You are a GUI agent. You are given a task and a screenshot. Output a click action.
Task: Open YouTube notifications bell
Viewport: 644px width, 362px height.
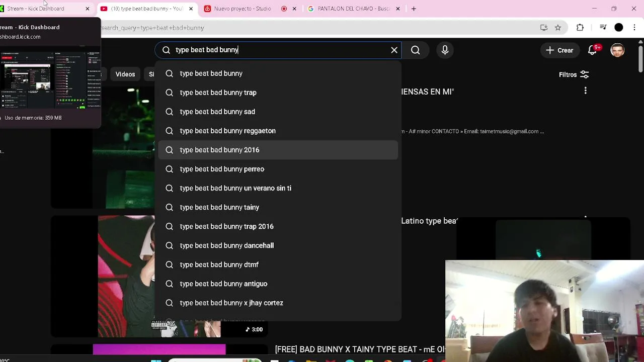[x=593, y=50]
